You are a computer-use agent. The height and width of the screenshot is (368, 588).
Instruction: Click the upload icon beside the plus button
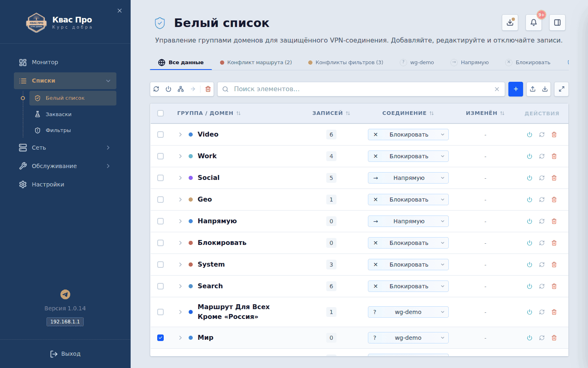(533, 89)
